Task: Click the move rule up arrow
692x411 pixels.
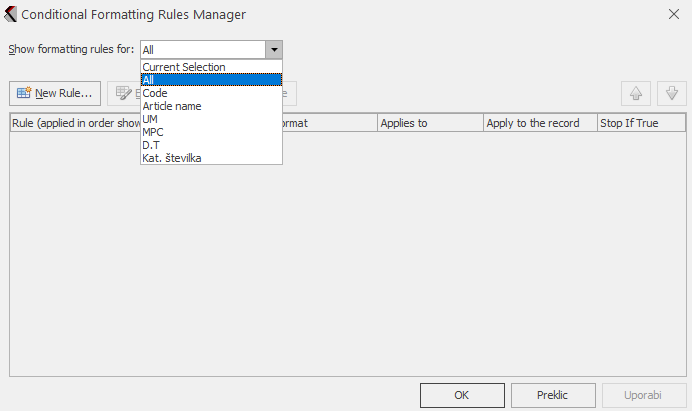Action: tap(636, 93)
